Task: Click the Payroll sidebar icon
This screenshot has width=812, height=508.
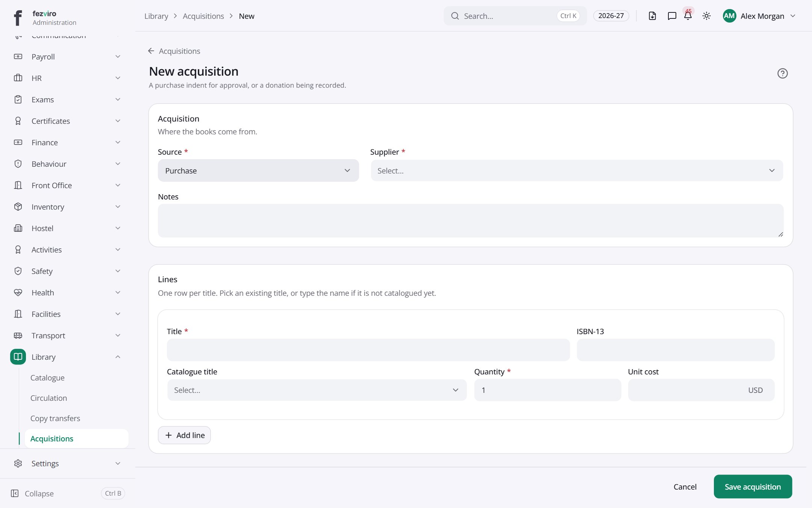Action: (x=18, y=56)
